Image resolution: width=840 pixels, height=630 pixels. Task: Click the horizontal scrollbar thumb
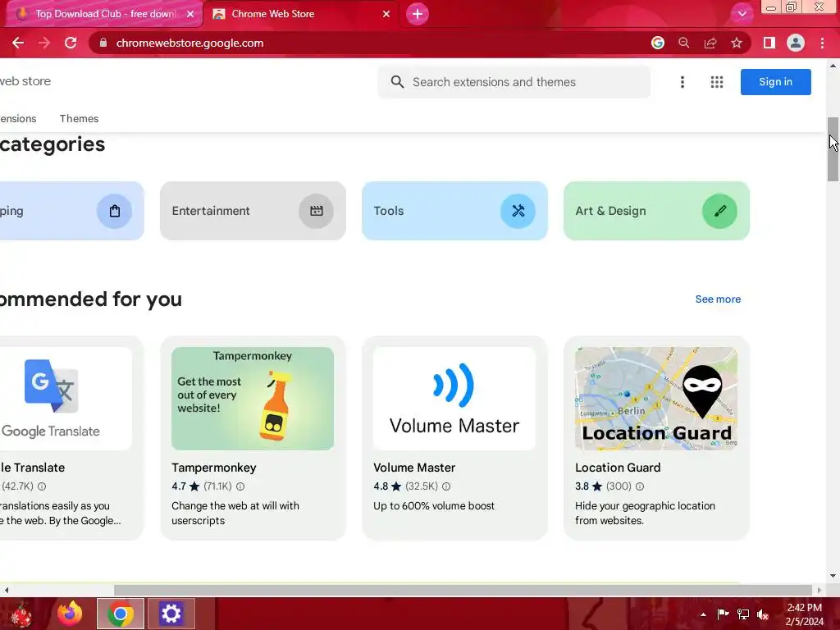click(463, 590)
